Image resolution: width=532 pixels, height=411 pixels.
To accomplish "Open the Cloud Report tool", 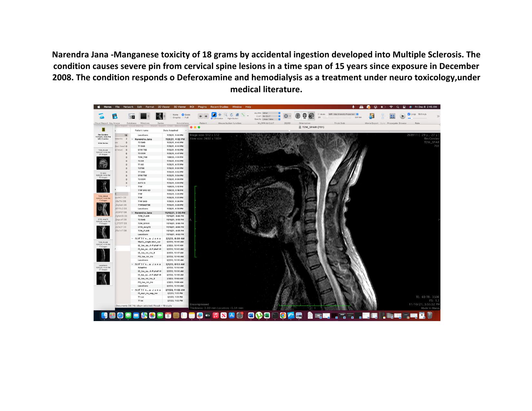I will (101, 116).
